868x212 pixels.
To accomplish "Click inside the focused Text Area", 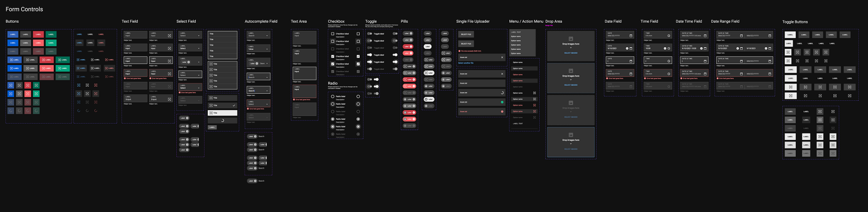I will pyautogui.click(x=304, y=73).
